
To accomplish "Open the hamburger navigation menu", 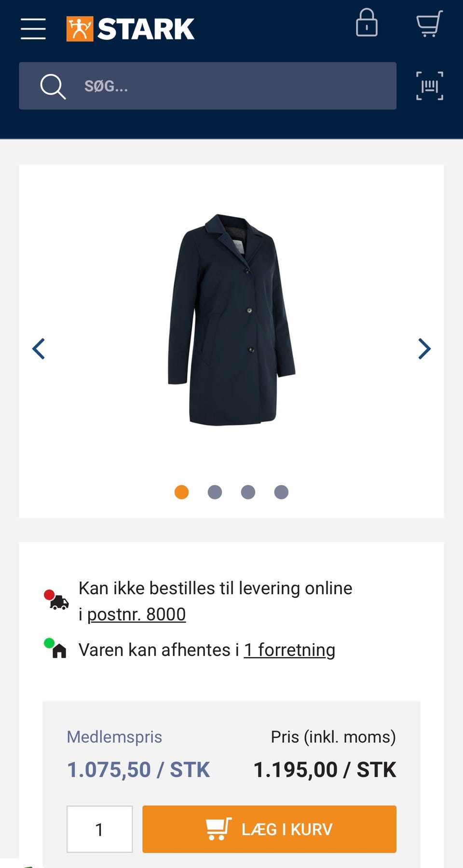I will pos(33,29).
